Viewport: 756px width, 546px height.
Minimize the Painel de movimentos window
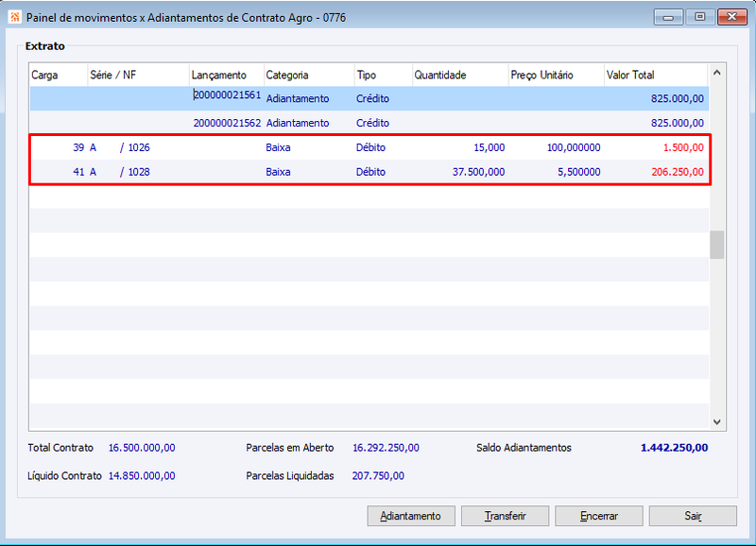tap(668, 17)
